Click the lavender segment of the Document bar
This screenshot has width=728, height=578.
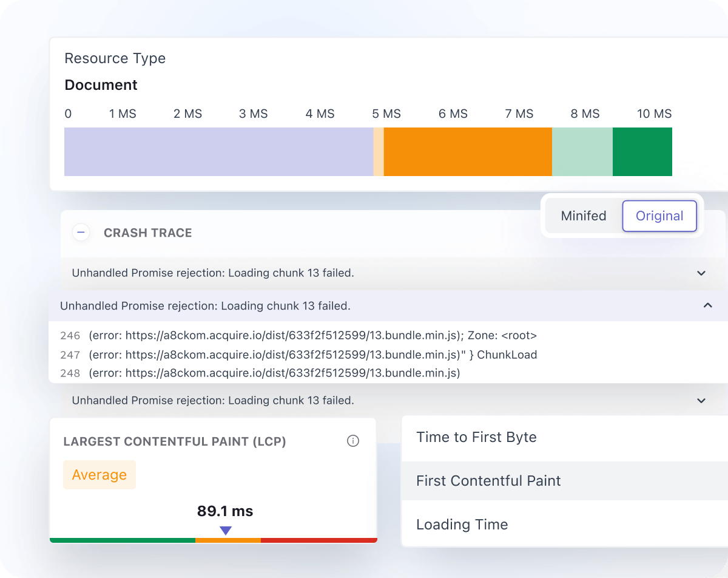pos(218,152)
